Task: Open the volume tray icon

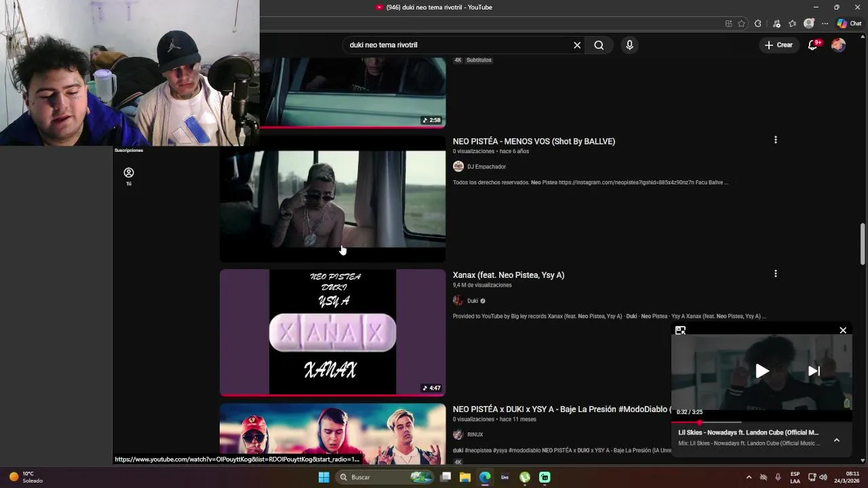Action: click(x=823, y=477)
